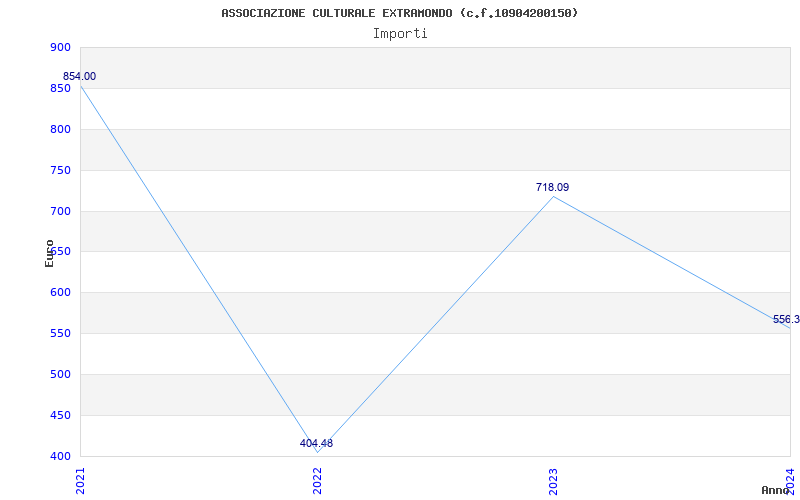
Task: Click the 450 y-axis value
Action: [x=60, y=415]
